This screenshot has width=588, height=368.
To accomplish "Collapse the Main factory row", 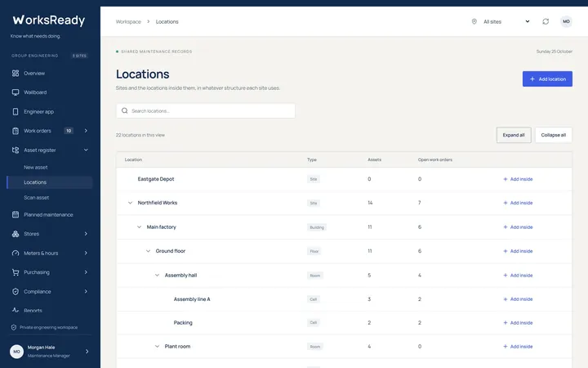I will click(139, 227).
